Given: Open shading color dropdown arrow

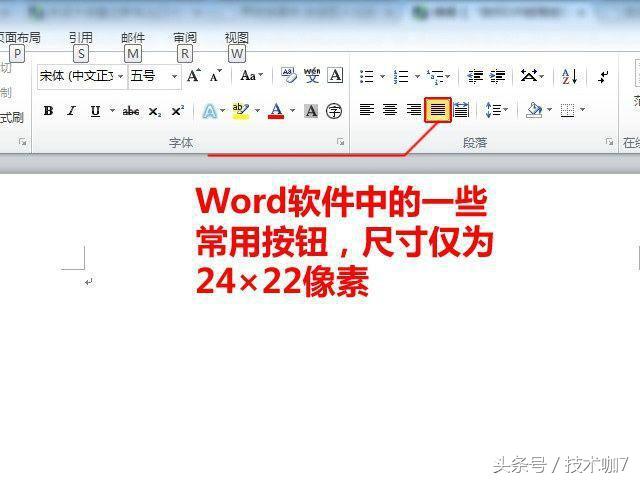Looking at the screenshot, I should (549, 109).
